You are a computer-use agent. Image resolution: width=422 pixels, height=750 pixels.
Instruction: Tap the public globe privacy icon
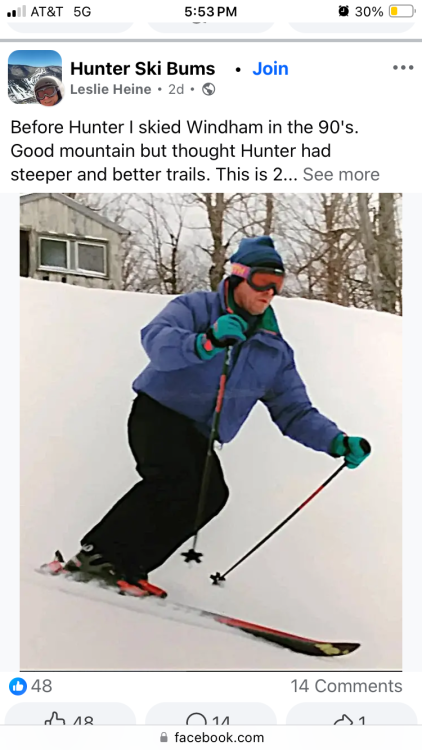(209, 89)
